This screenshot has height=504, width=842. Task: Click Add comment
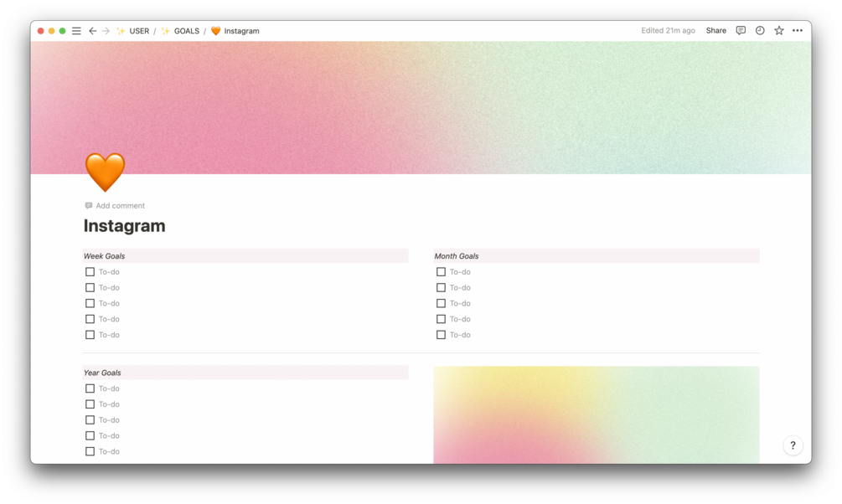click(115, 206)
